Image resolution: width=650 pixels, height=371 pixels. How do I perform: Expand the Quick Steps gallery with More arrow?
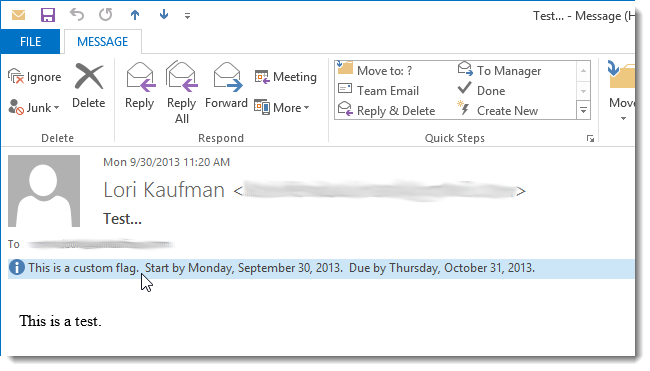(x=583, y=110)
